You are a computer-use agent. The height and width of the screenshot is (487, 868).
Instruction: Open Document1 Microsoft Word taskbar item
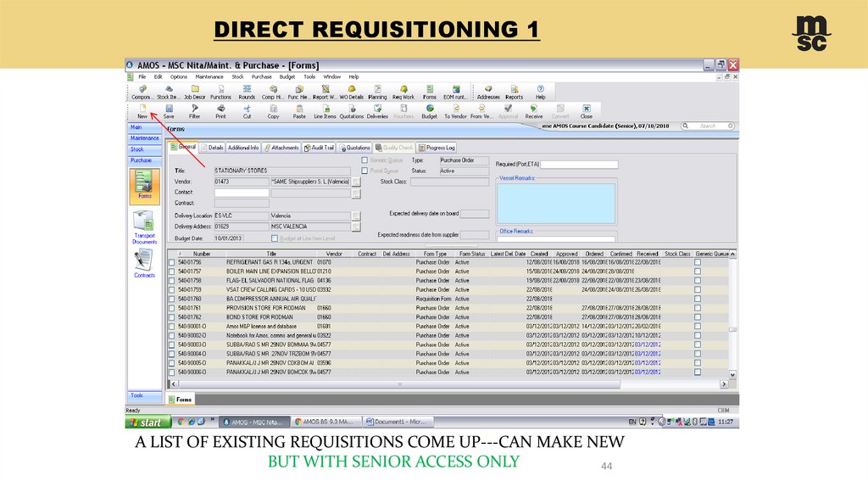(398, 423)
